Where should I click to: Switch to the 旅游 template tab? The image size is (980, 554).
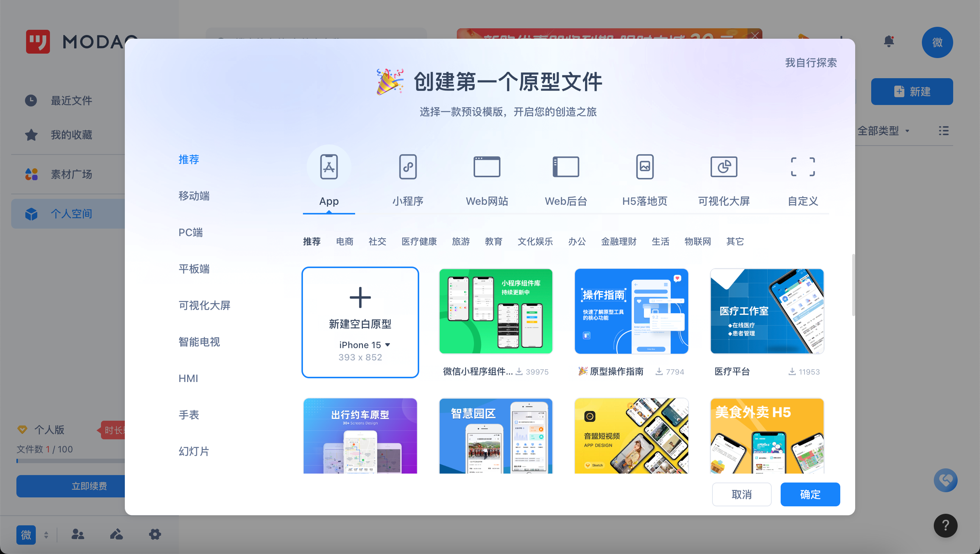tap(461, 242)
